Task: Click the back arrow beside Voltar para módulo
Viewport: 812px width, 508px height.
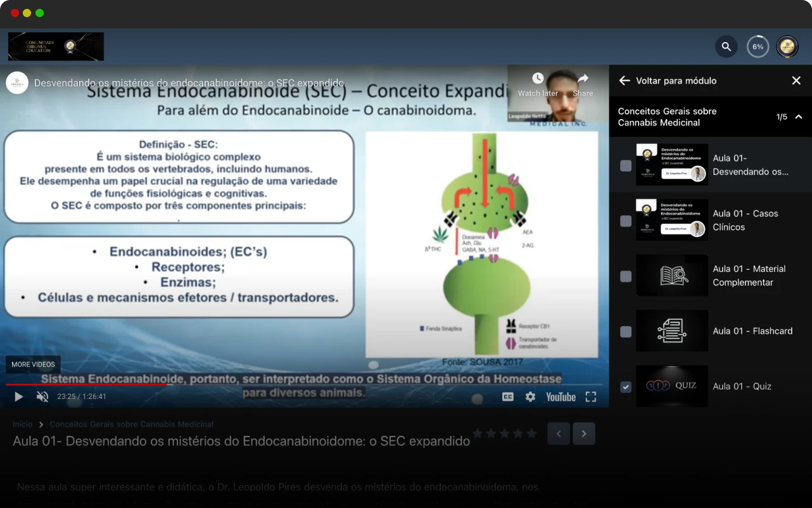Action: (x=625, y=80)
